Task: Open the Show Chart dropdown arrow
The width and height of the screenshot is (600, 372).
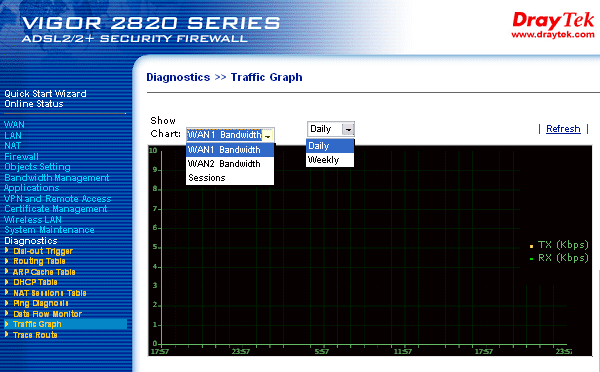Action: [268, 135]
